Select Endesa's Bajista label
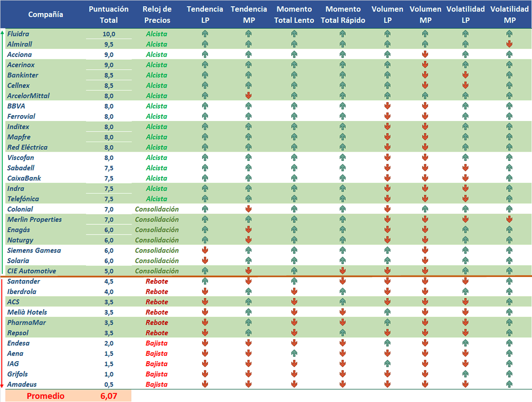The height and width of the screenshot is (402, 532). click(x=157, y=343)
